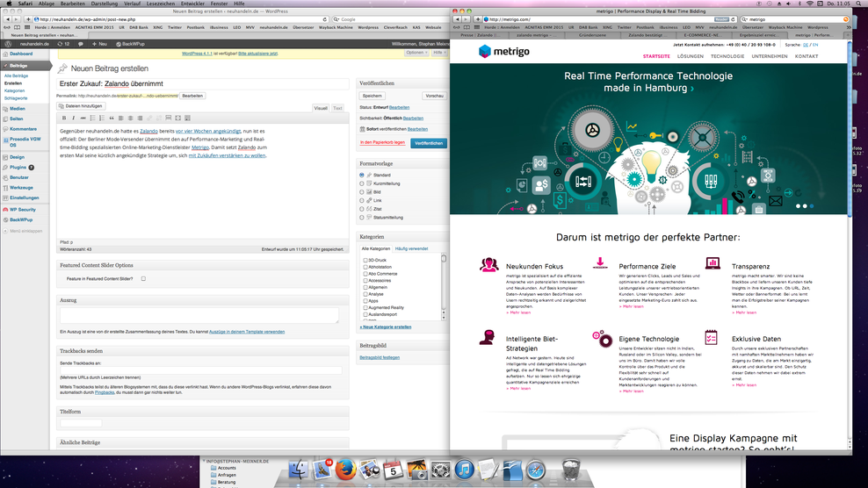
Task: Click the WordPress logo in the admin bar
Action: [8, 44]
